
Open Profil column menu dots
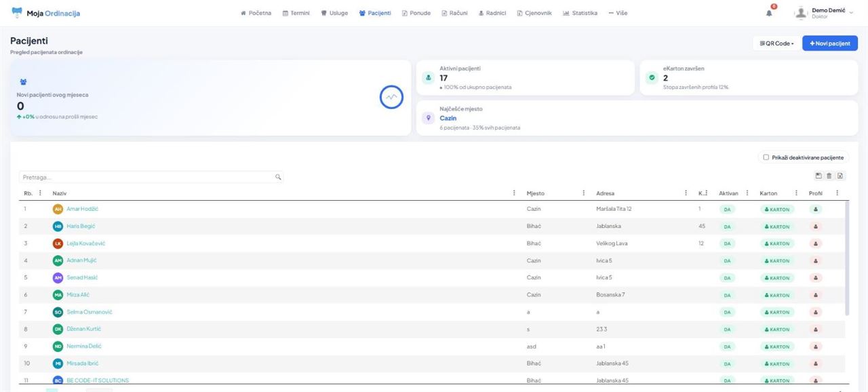tap(837, 193)
